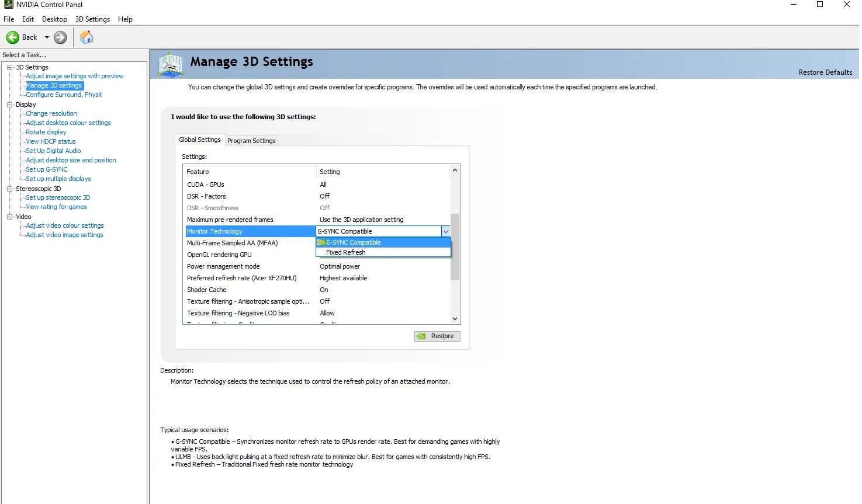
Task: Click the Setting column header
Action: (383, 172)
